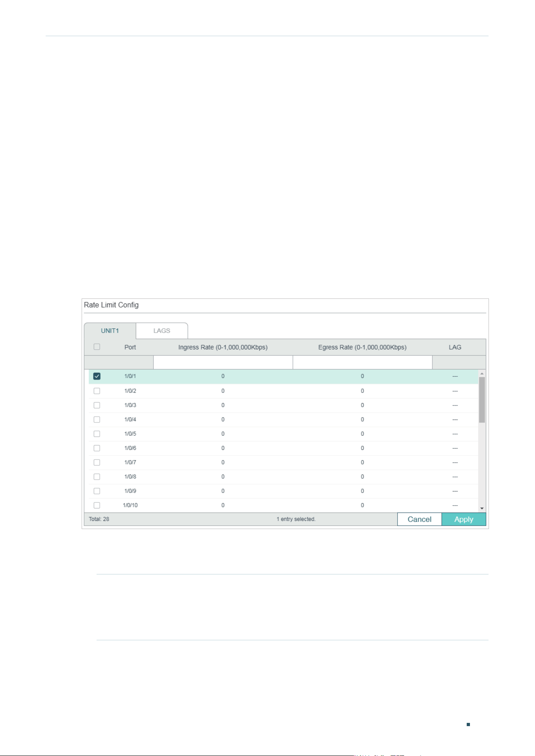Select the 1/0/5 port label

click(x=130, y=434)
